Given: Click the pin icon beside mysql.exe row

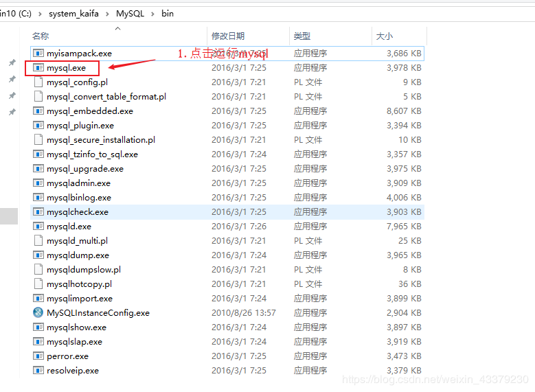Looking at the screenshot, I should coord(12,62).
